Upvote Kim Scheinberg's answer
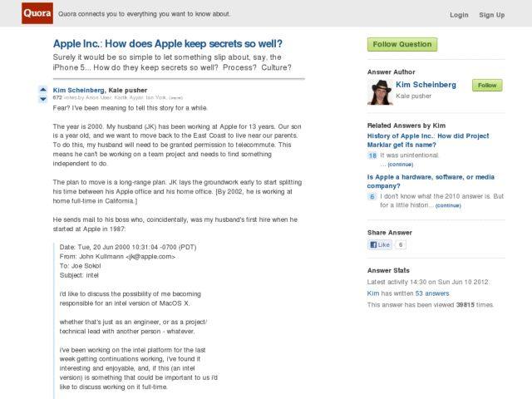The image size is (532, 399). [43, 89]
